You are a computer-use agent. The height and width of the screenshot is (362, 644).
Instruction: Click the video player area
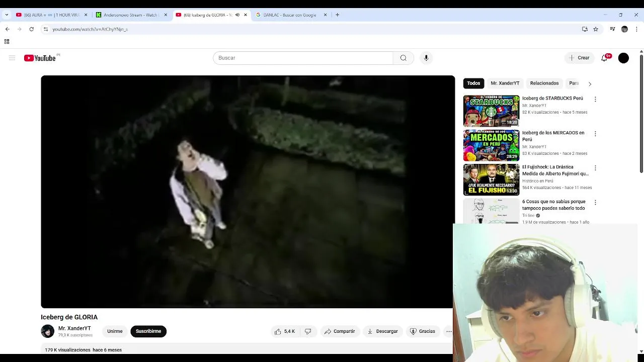(x=248, y=192)
